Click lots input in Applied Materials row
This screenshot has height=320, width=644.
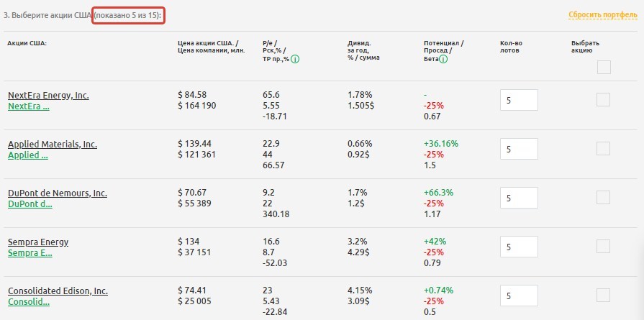click(x=519, y=149)
